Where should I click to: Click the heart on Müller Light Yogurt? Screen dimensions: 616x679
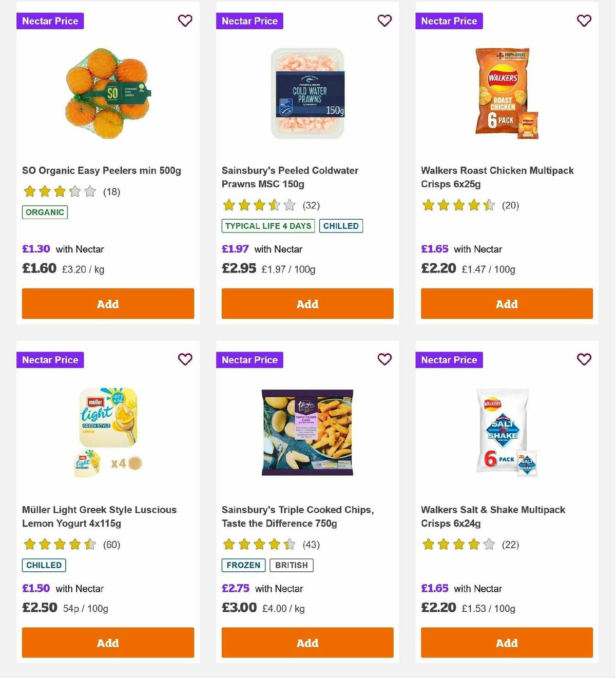tap(185, 360)
